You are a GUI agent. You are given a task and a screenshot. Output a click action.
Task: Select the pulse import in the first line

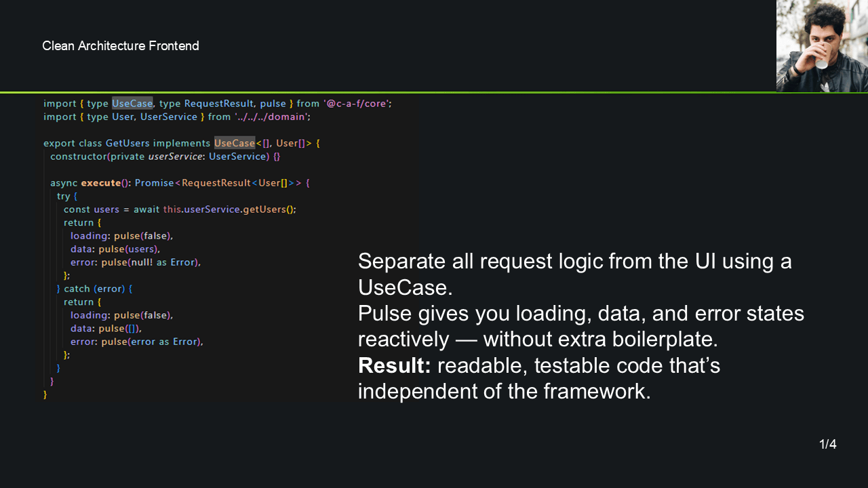click(x=273, y=103)
